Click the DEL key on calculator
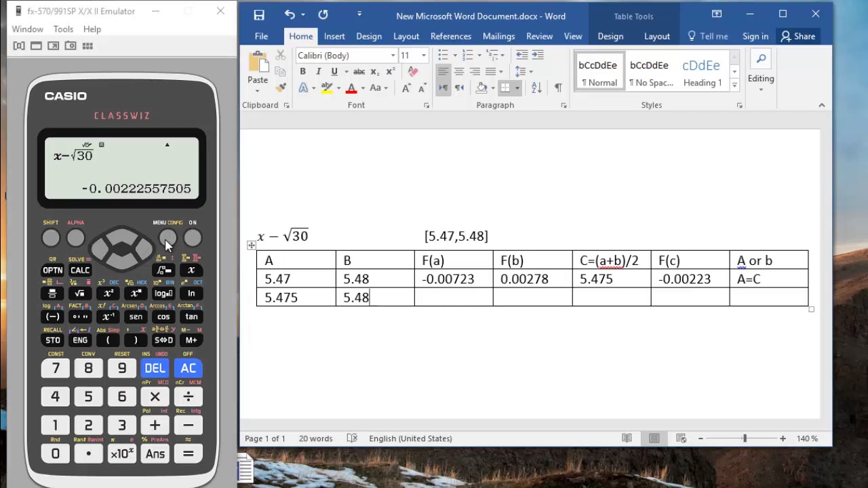 coord(155,369)
